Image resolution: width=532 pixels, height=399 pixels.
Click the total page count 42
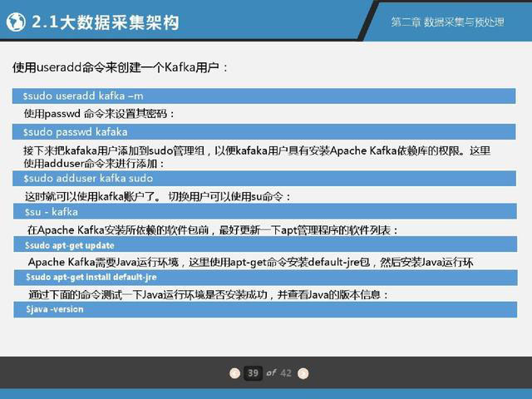pyautogui.click(x=286, y=373)
